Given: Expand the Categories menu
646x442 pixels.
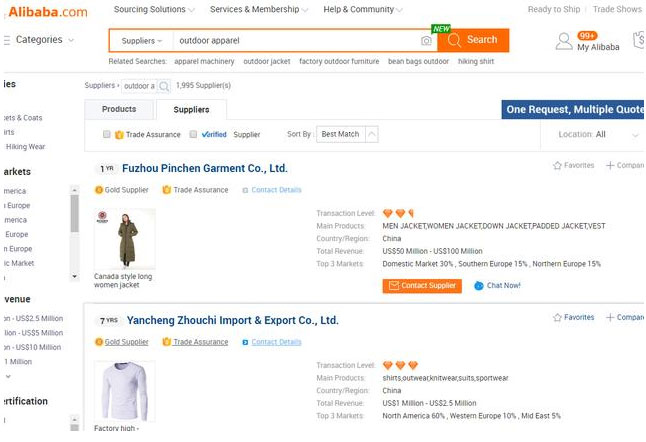Looking at the screenshot, I should click(40, 40).
